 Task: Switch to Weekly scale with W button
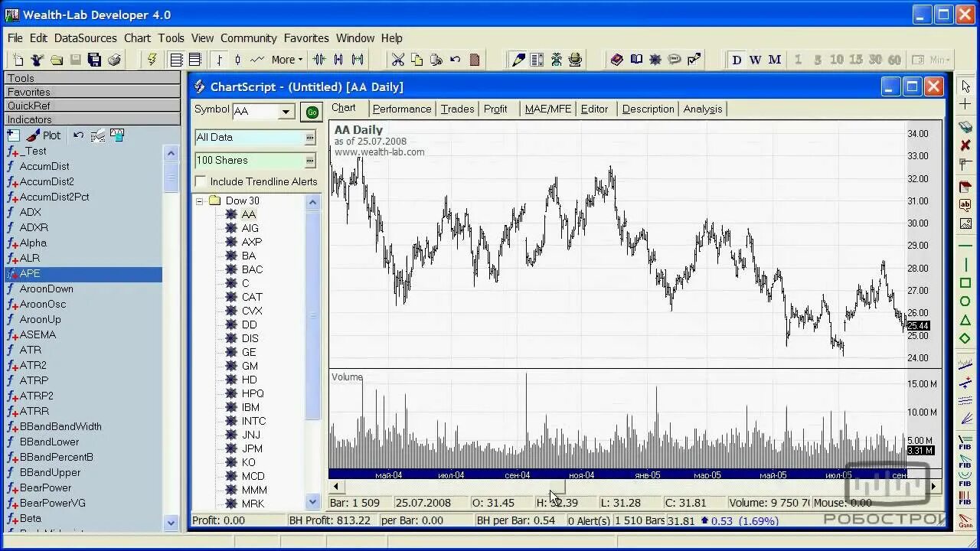point(756,60)
